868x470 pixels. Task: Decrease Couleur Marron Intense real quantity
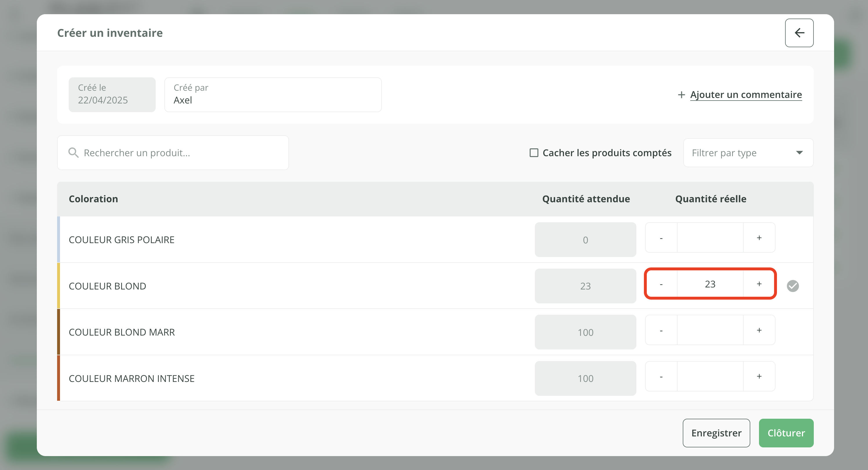(661, 376)
